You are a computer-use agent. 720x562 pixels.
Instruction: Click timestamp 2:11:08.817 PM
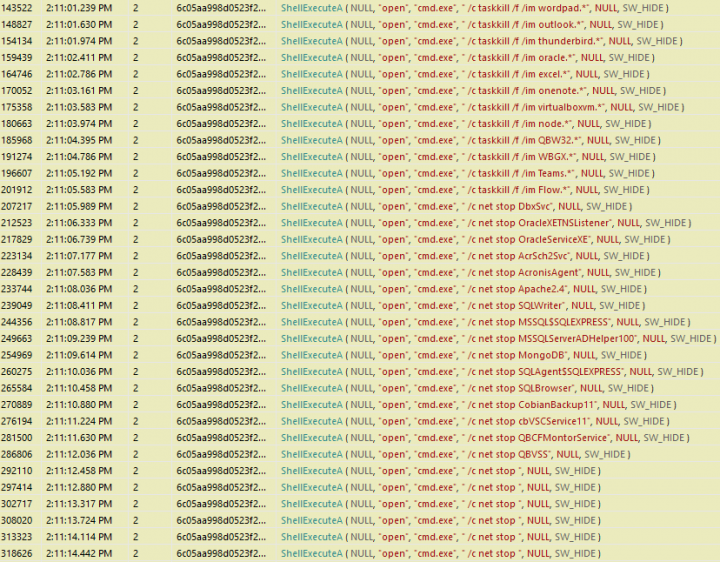(79, 322)
